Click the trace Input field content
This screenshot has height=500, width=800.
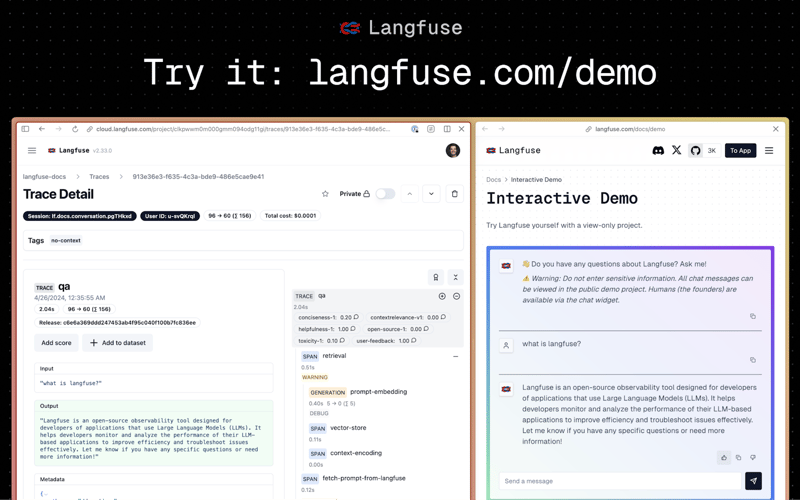click(x=154, y=383)
